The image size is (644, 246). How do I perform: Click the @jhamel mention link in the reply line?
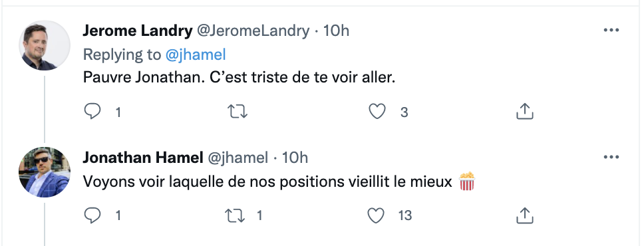[196, 55]
